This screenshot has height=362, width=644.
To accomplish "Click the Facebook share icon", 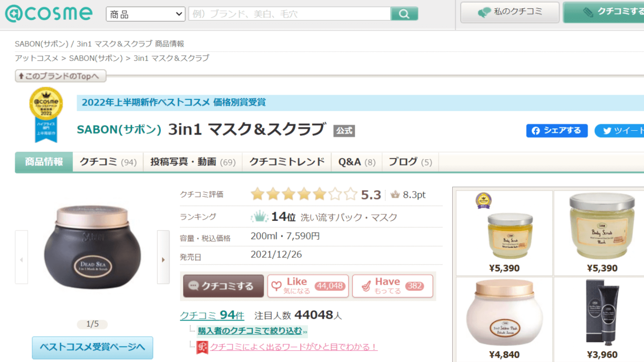I will (536, 131).
